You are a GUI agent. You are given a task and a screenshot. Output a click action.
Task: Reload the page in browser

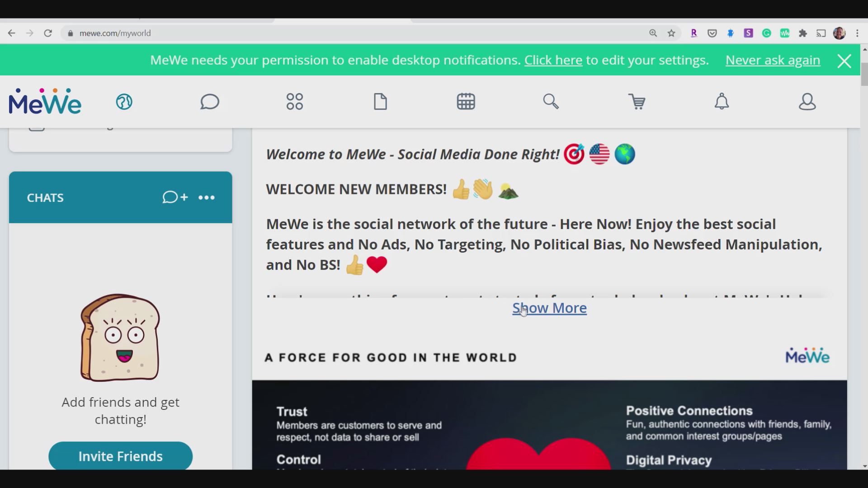(x=48, y=33)
